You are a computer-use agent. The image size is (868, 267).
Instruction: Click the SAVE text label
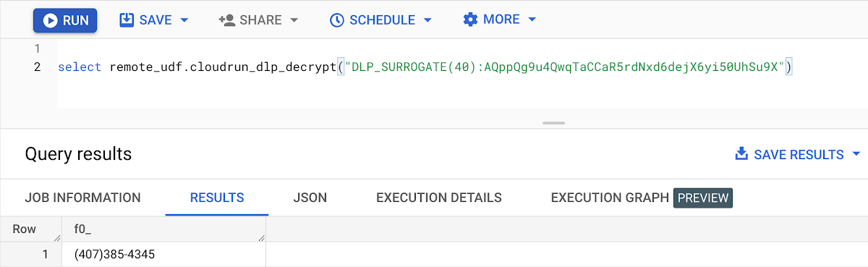[156, 20]
